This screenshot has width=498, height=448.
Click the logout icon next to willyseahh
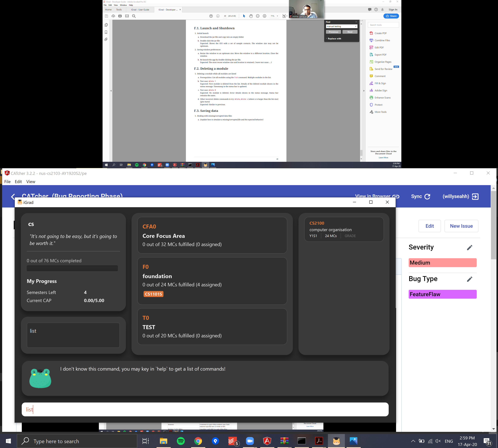pos(475,196)
